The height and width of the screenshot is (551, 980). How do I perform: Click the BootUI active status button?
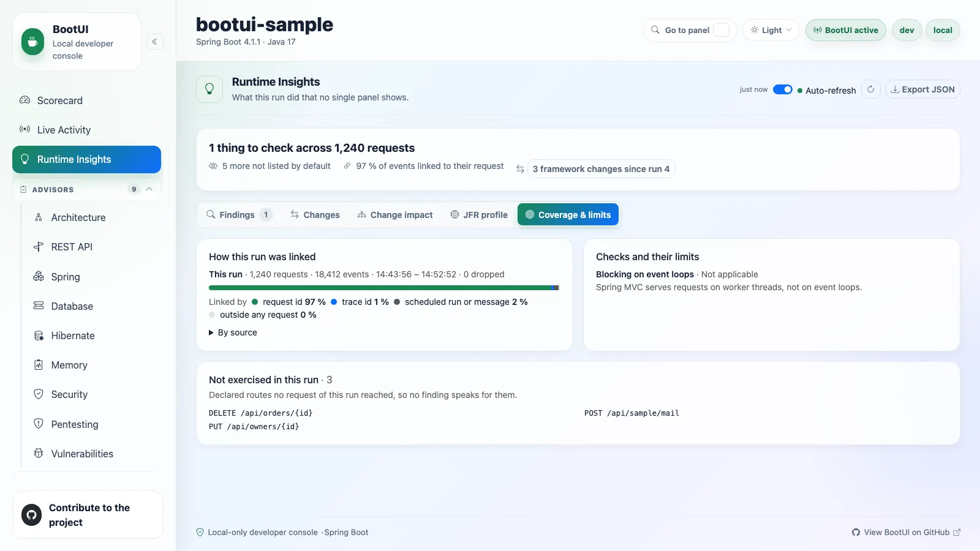click(x=845, y=30)
